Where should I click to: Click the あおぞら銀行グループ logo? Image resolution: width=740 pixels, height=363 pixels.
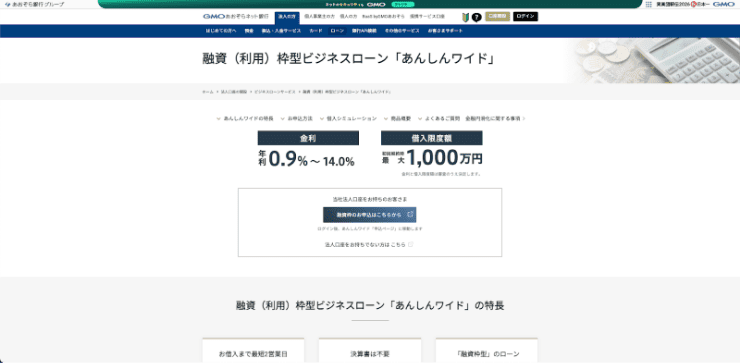[34, 4]
